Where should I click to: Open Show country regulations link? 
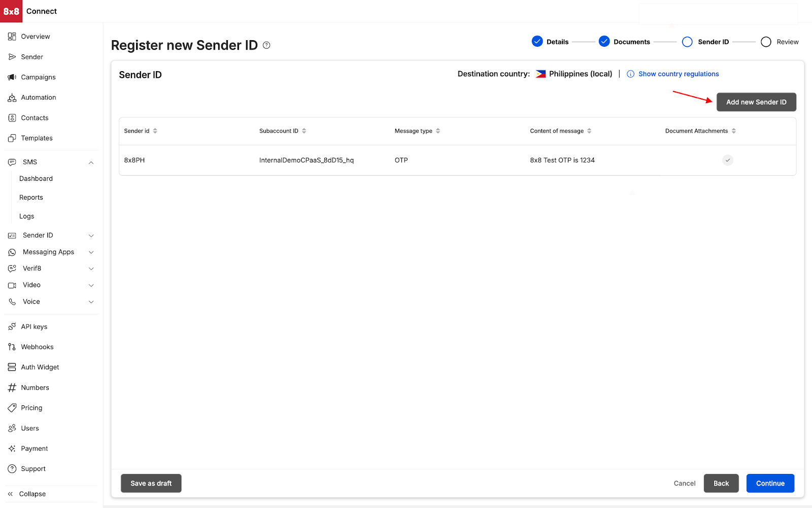coord(678,74)
